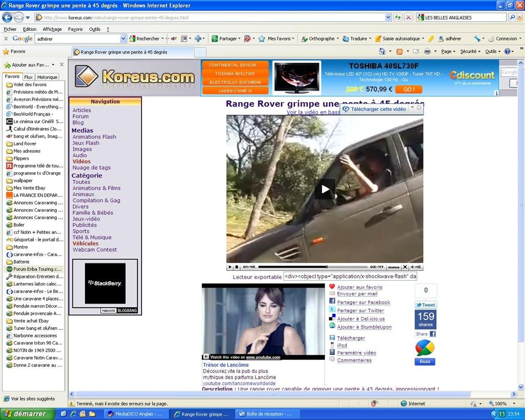Click the player menu button

coord(394,267)
